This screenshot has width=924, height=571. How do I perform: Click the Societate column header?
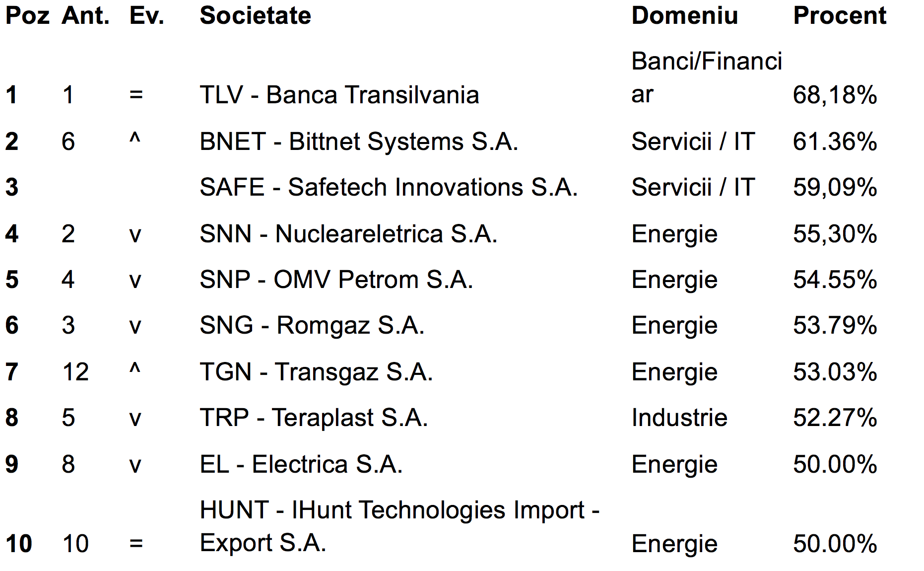click(x=255, y=15)
